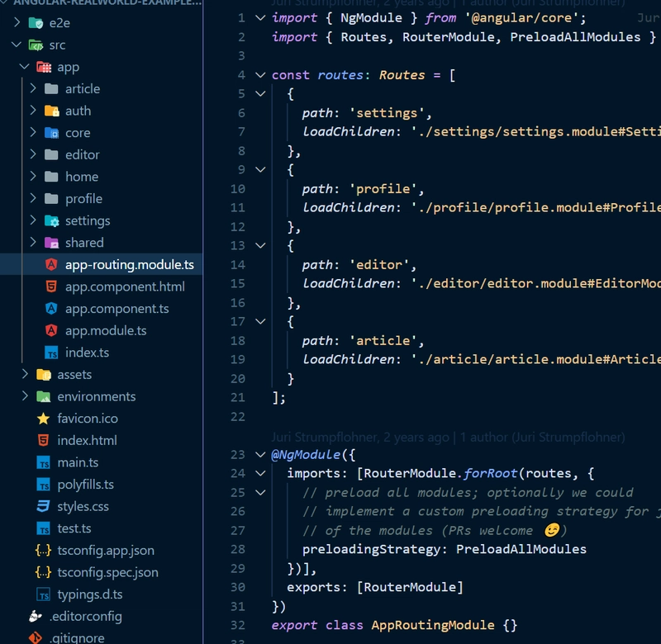Click line number 21 in the gutter
The height and width of the screenshot is (644, 661).
(x=238, y=397)
